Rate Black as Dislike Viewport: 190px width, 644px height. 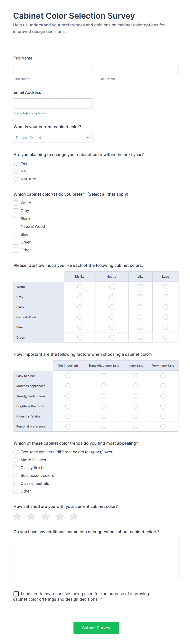tap(80, 307)
